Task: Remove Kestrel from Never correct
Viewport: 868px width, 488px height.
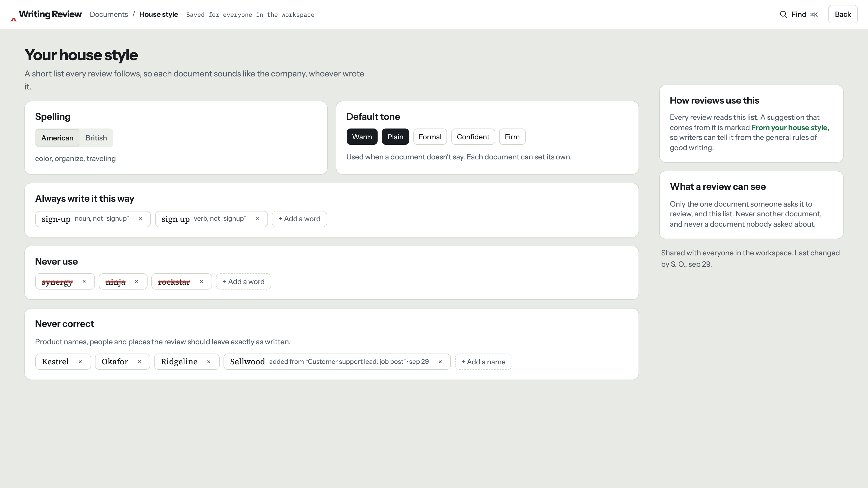Action: (x=80, y=362)
